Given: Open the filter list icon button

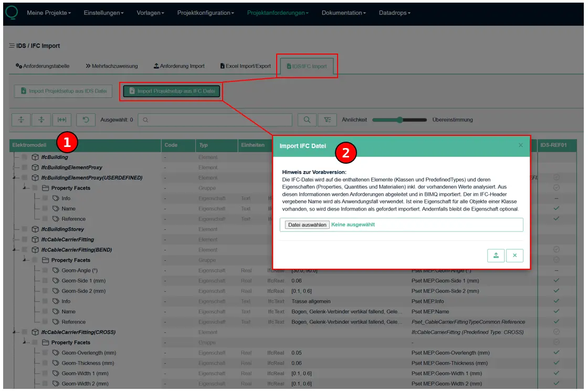Looking at the screenshot, I should (328, 120).
